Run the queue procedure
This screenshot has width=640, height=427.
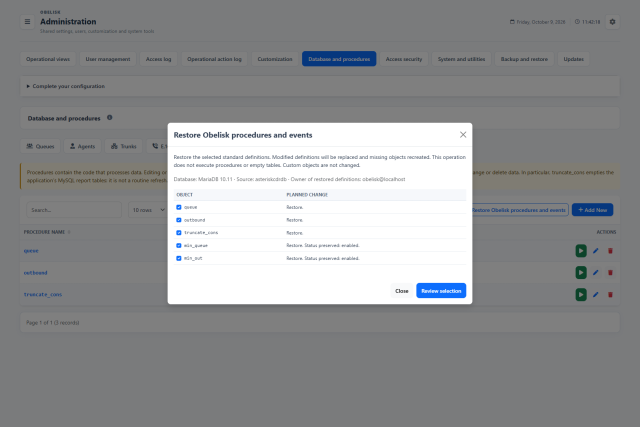581,251
